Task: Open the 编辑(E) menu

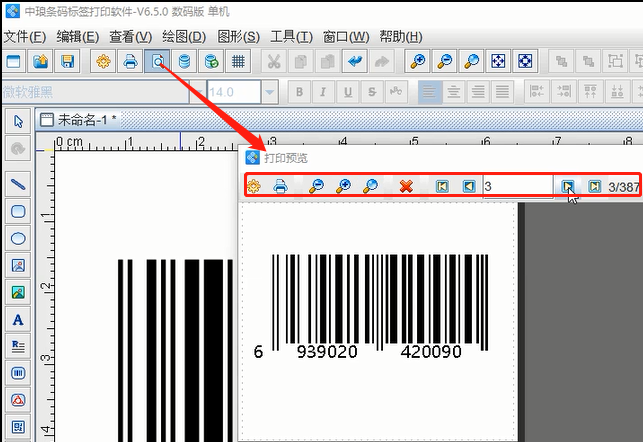Action: click(78, 37)
